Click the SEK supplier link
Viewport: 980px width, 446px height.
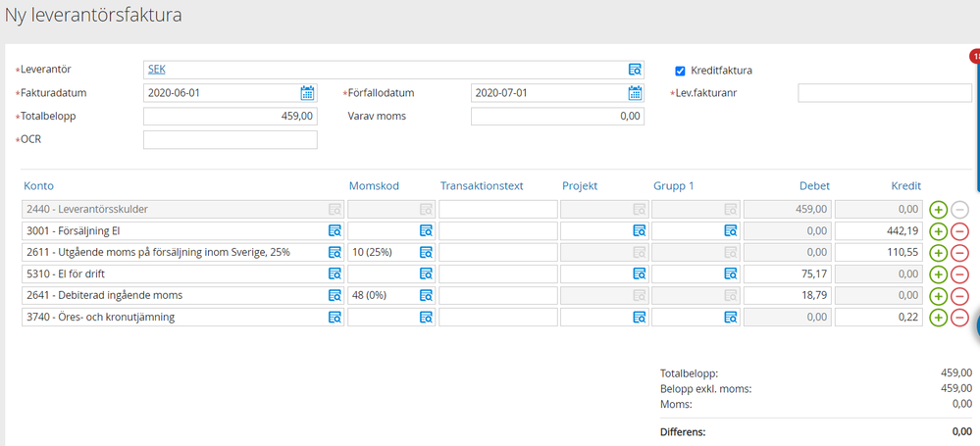156,70
